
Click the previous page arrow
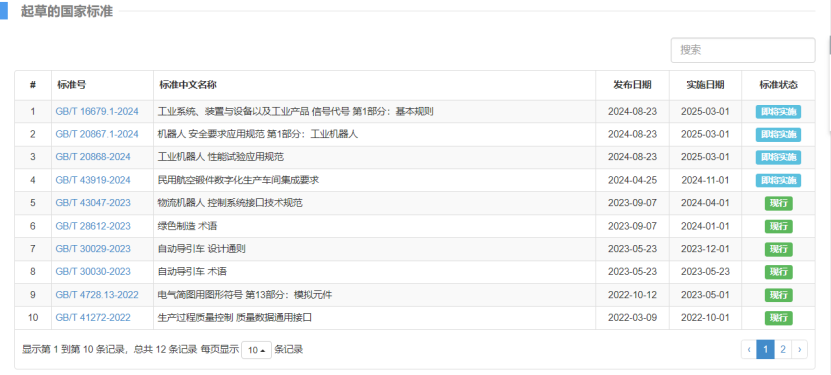[x=749, y=350]
